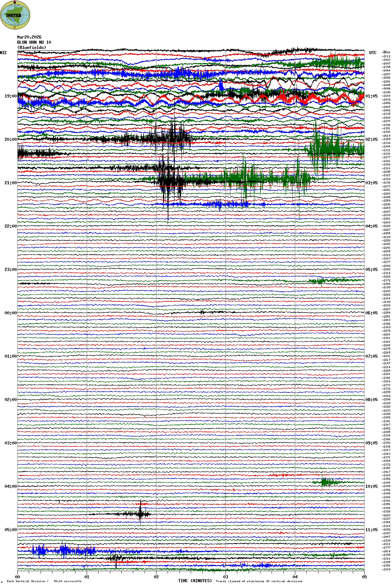Click the INETER logo at top left
Screen dimensions: 392x586
[x=15, y=15]
